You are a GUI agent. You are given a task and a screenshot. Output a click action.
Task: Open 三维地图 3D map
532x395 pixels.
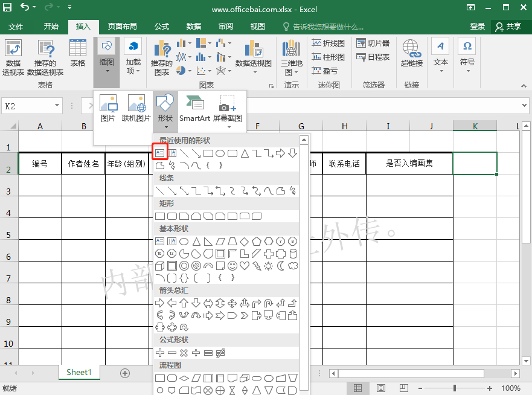(292, 57)
